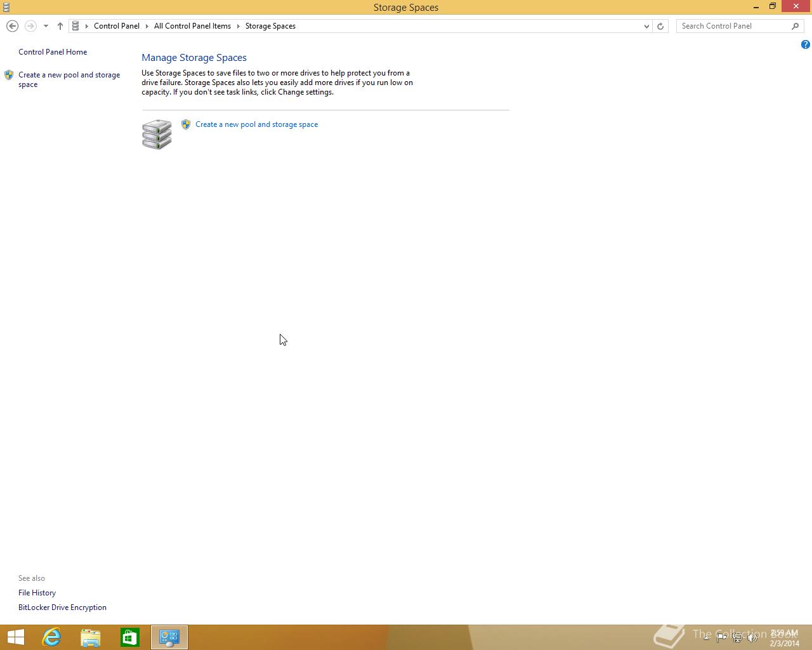Open File Explorer from taskbar

tap(91, 637)
